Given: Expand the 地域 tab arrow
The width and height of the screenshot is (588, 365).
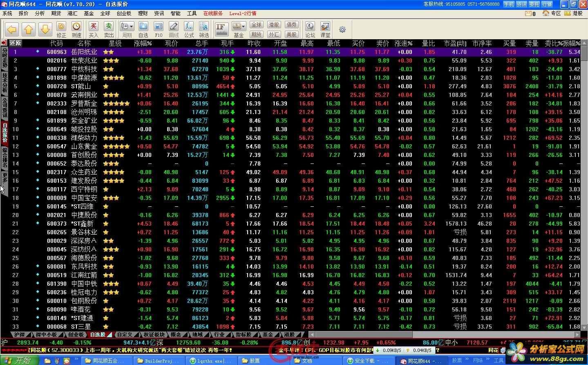Looking at the screenshot, I should [x=207, y=335].
